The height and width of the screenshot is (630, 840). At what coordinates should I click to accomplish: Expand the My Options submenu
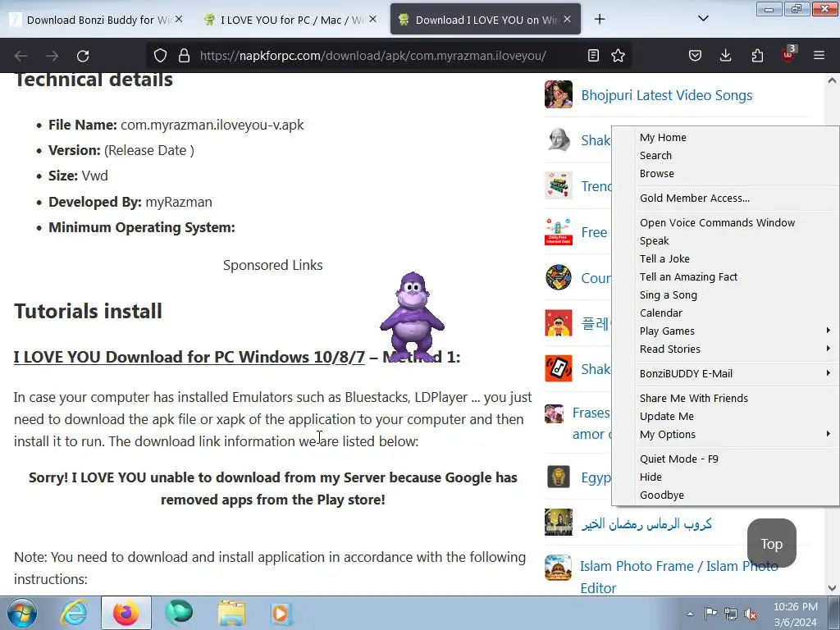(x=725, y=435)
